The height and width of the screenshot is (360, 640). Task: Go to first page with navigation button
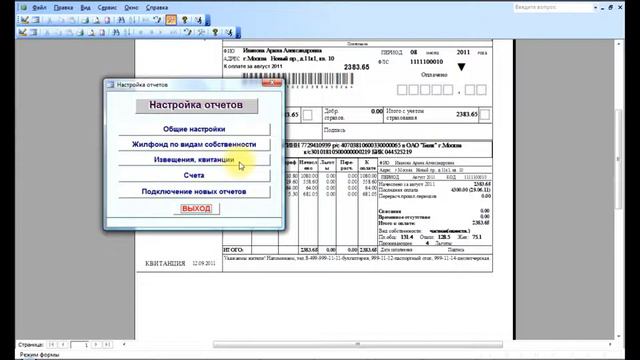51,345
